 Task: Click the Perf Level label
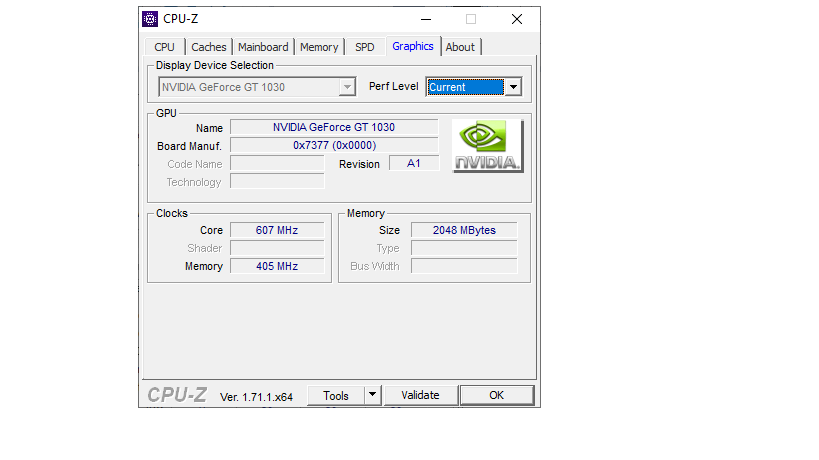394,87
